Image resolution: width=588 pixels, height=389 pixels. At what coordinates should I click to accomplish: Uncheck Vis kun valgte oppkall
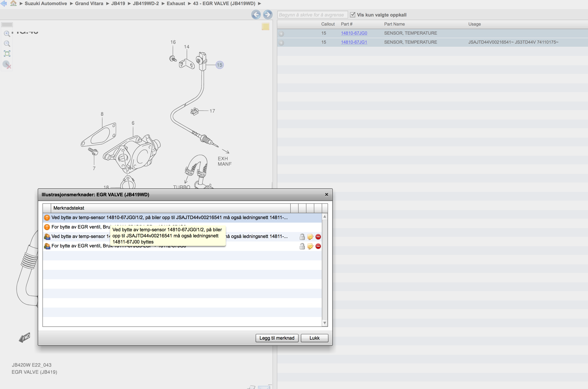(353, 15)
